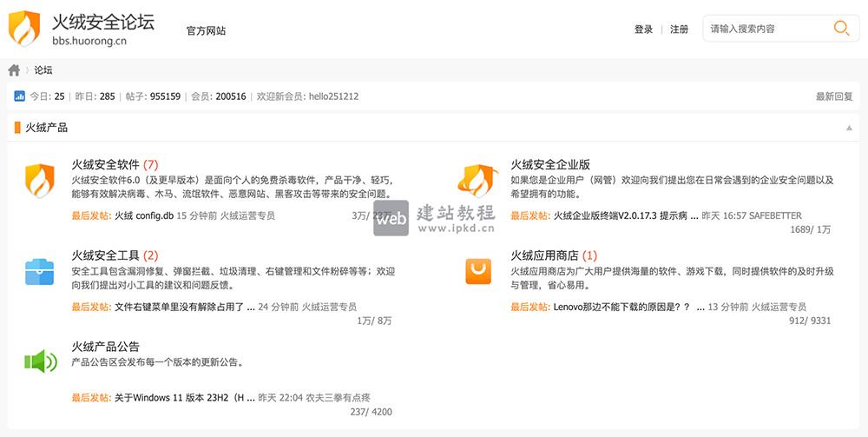Image resolution: width=868 pixels, height=437 pixels.
Task: Open the 火绒安全企业版 forum icon
Action: point(477,181)
